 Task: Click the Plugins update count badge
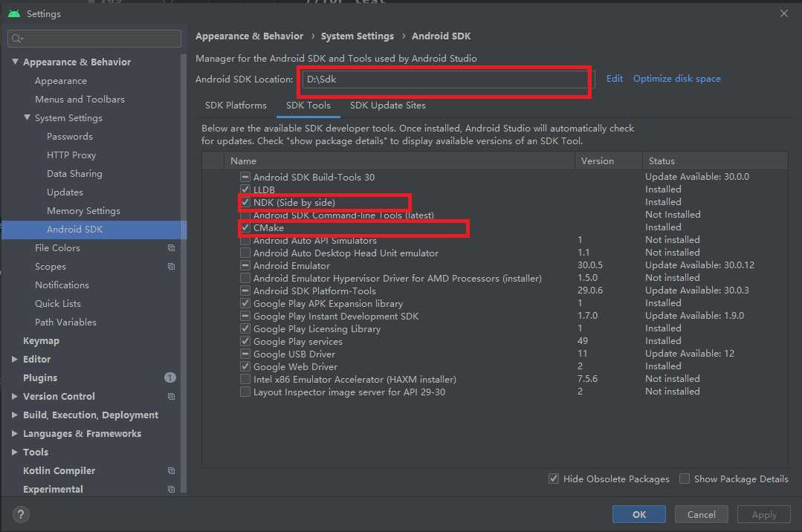169,377
